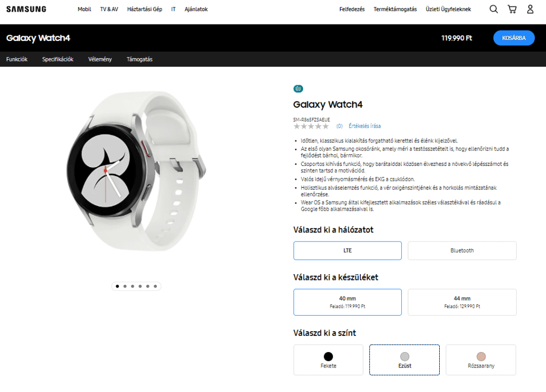Screen dimensions: 546x392
Task: Switch to the Vélemény tab
Action: tap(100, 59)
